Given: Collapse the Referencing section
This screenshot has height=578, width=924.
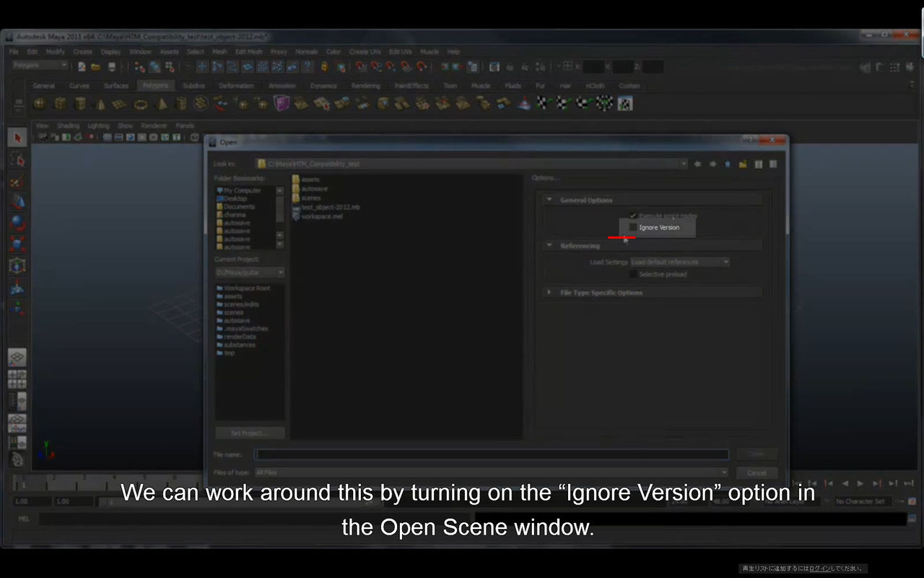Looking at the screenshot, I should click(x=549, y=246).
